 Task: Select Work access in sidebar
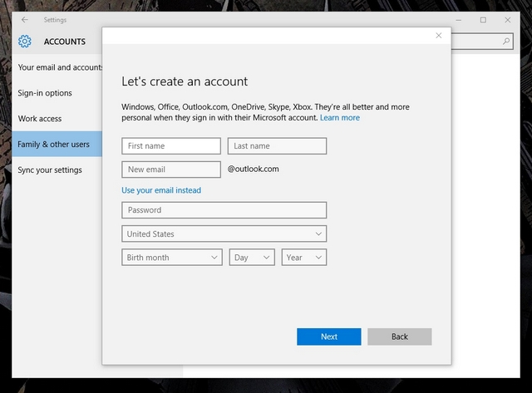tap(57, 119)
